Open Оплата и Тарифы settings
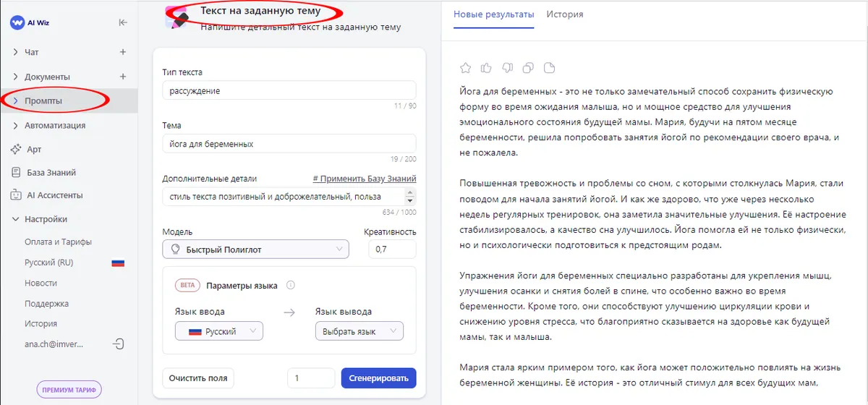 pyautogui.click(x=58, y=242)
